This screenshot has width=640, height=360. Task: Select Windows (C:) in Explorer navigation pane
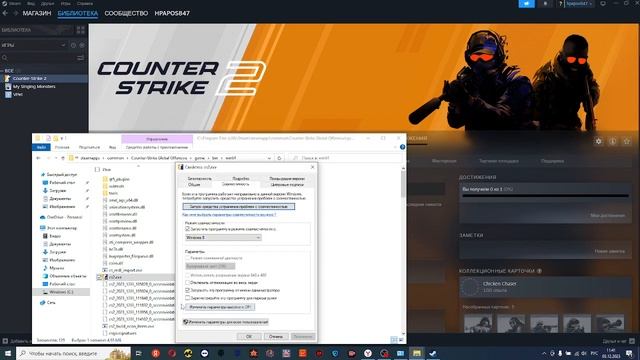[61, 292]
